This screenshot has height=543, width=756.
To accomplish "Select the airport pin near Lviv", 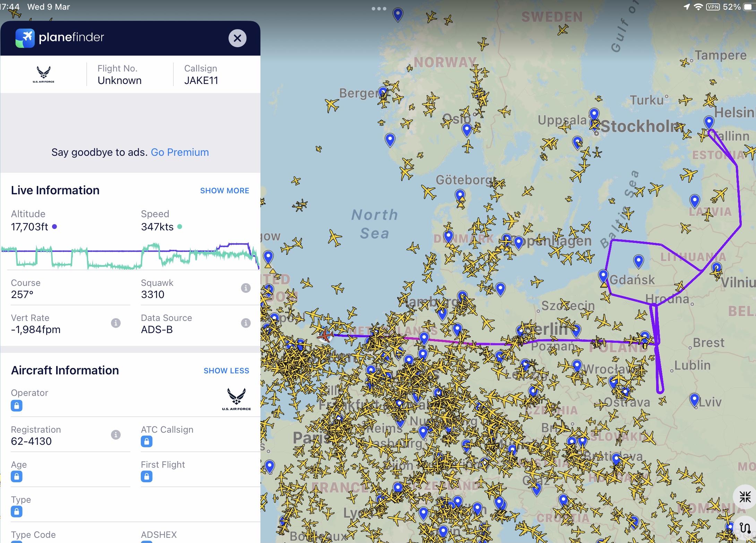I will (x=694, y=400).
